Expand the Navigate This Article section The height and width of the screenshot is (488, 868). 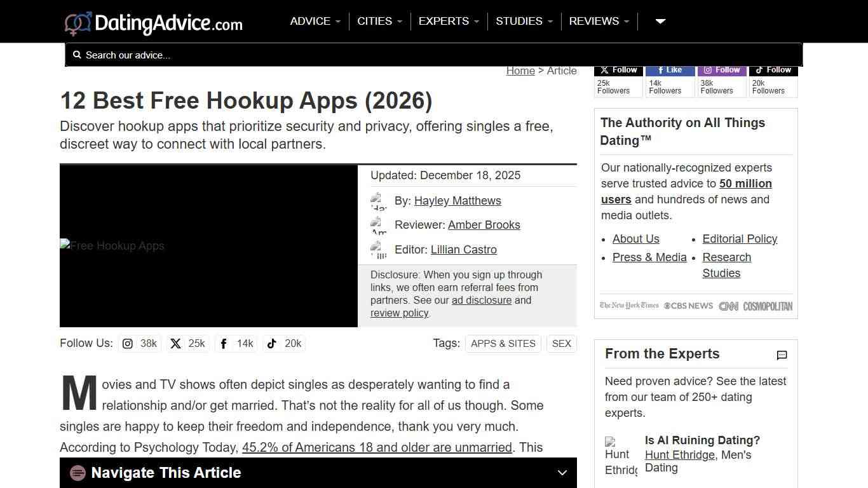tap(562, 473)
